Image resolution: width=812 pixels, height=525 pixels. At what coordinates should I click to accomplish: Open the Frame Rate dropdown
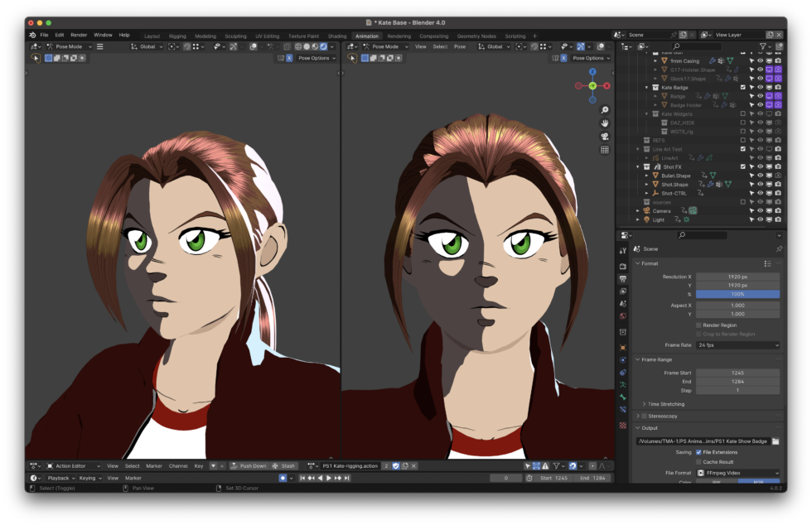coord(737,344)
